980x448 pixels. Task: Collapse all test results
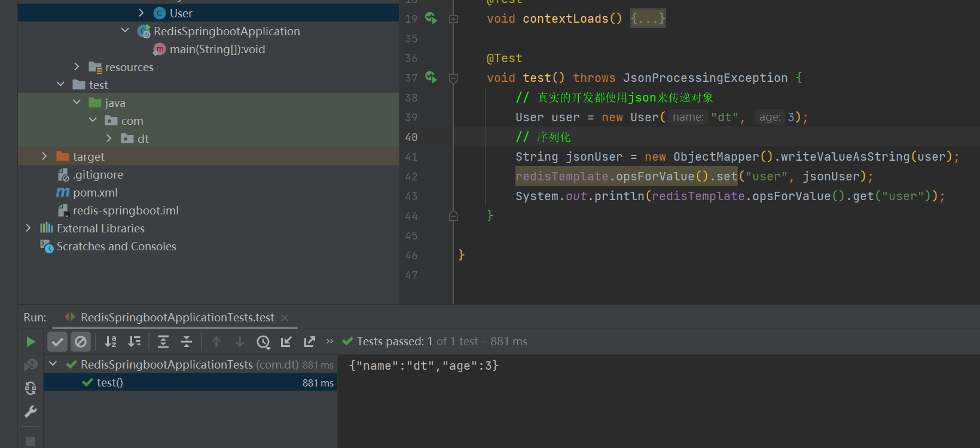coord(187,342)
